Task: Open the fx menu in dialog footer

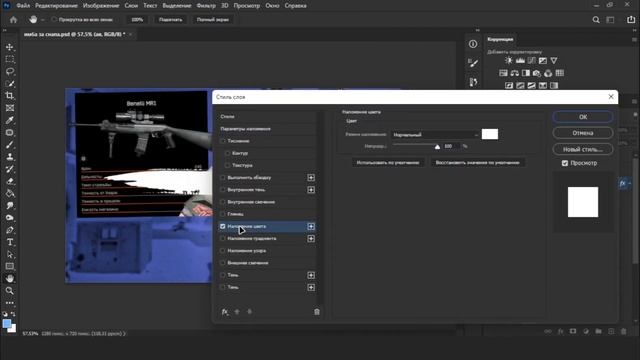Action: 225,312
